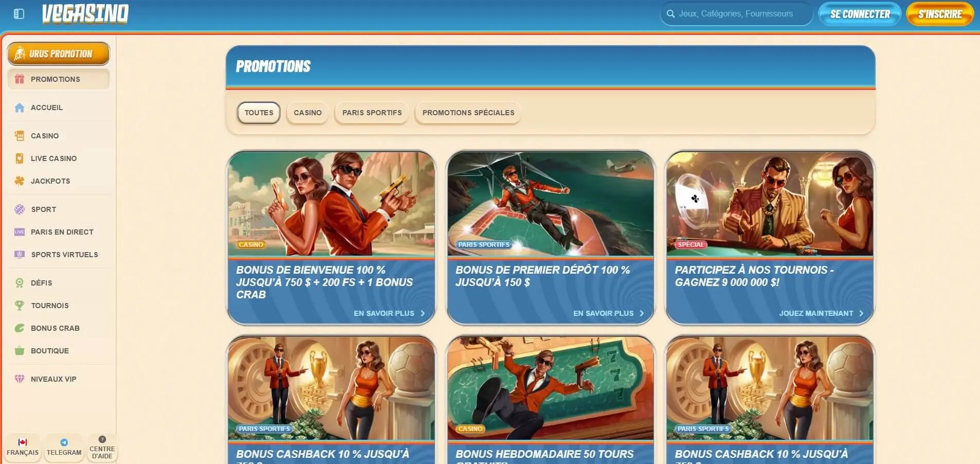Switch to the Paris Sportifs filter tab
This screenshot has width=980, height=464.
click(372, 113)
